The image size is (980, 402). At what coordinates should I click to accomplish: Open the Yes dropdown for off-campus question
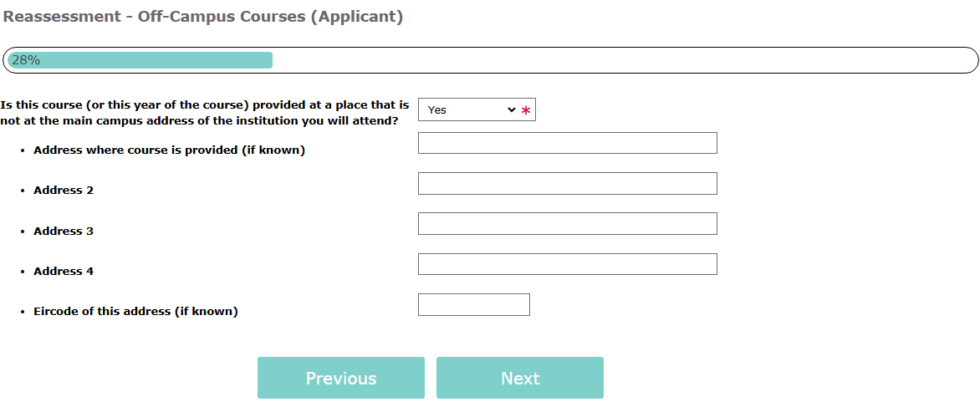[468, 109]
